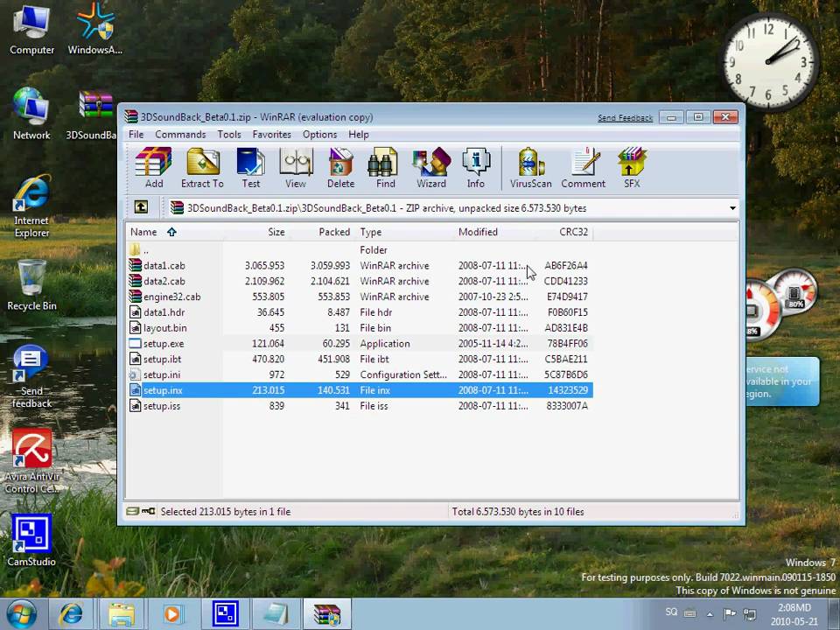
Task: Open Action Center flag tray icon
Action: [729, 614]
